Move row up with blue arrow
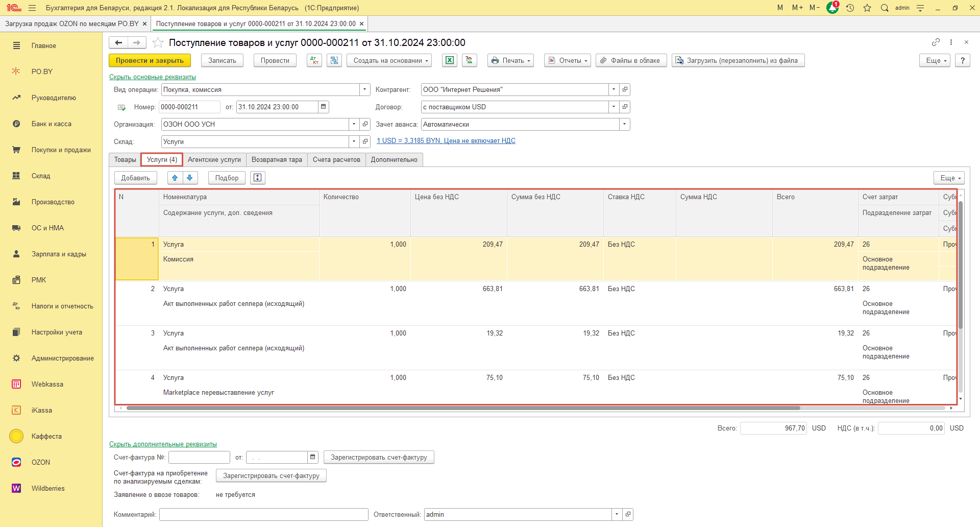This screenshot has width=980, height=527. point(175,178)
